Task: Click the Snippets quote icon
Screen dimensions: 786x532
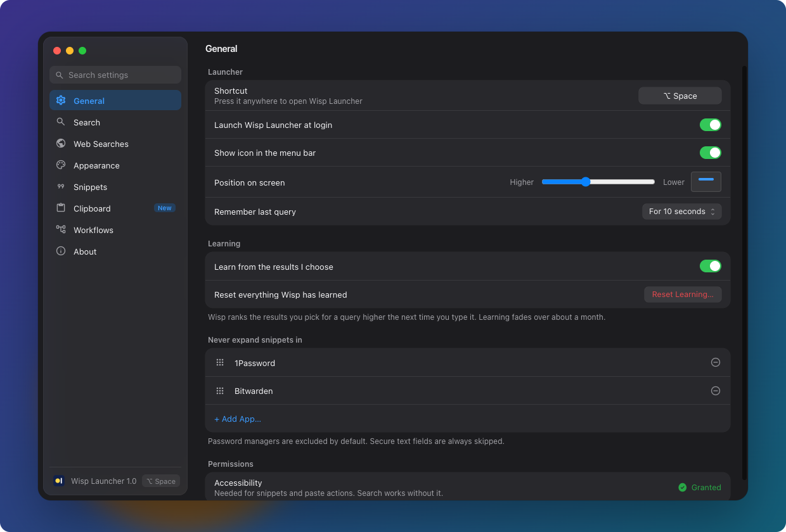Action: [61, 186]
